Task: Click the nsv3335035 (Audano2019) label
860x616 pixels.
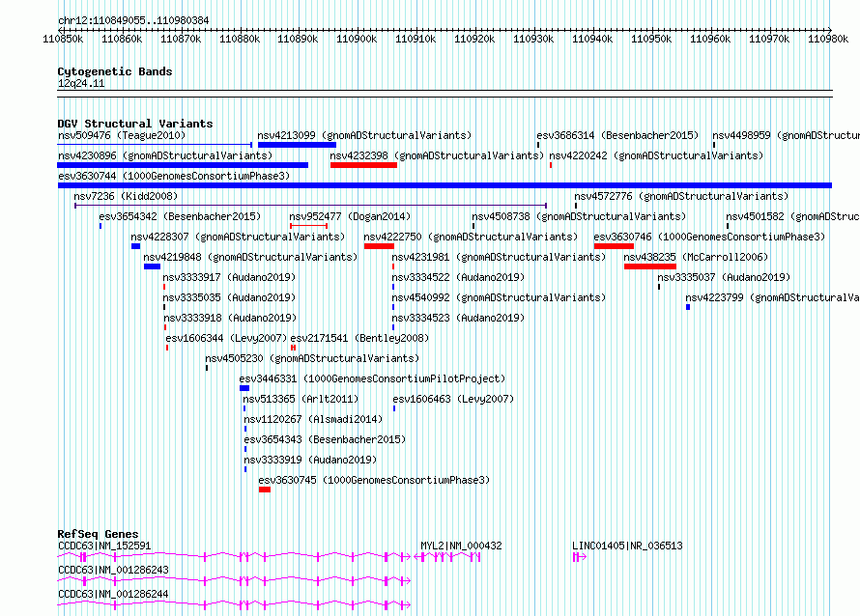Action: tap(229, 297)
